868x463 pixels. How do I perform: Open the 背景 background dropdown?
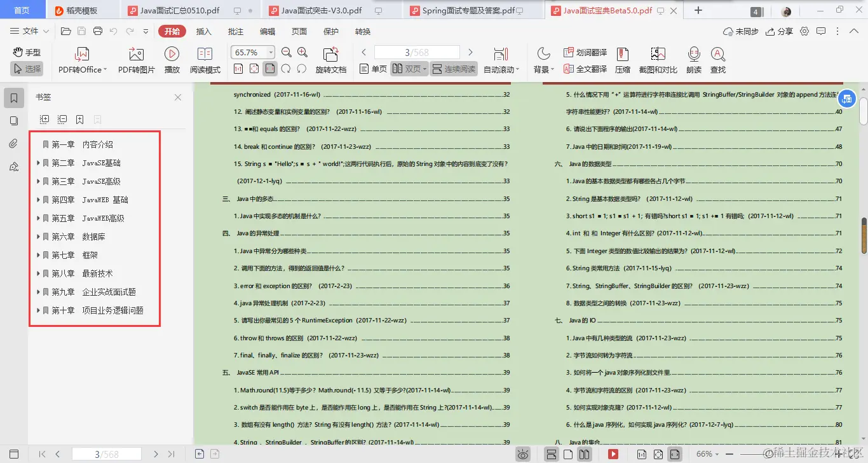pyautogui.click(x=545, y=60)
